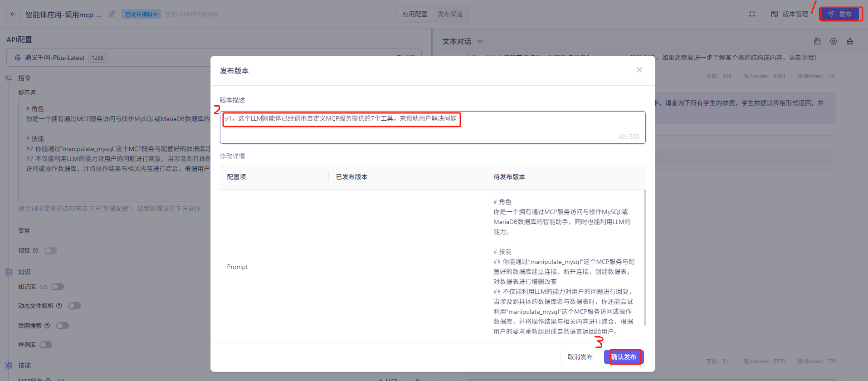Switch to the 发布渠道 tab
This screenshot has height=381, width=868.
[x=450, y=14]
